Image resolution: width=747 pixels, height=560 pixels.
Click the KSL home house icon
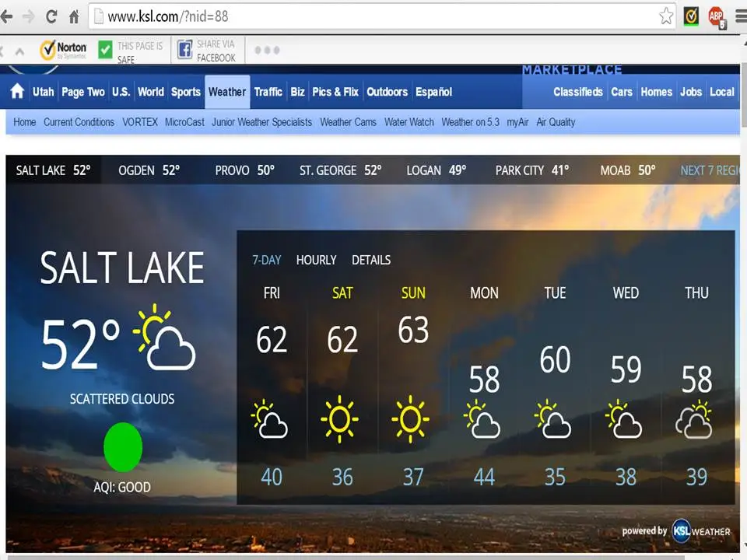tap(17, 92)
